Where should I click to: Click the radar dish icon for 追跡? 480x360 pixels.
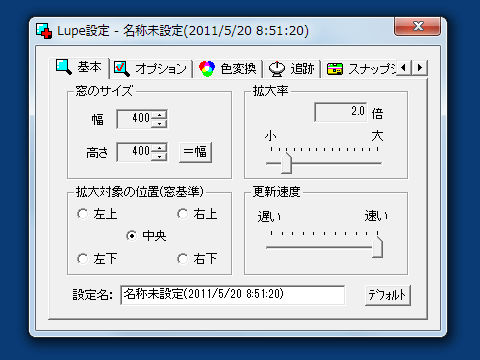(277, 69)
